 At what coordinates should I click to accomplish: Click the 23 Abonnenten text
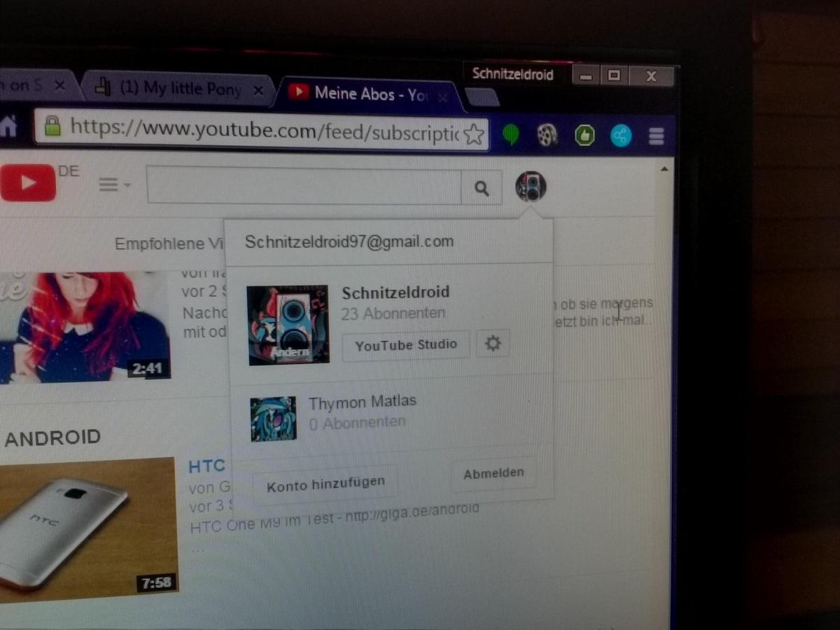(x=393, y=314)
